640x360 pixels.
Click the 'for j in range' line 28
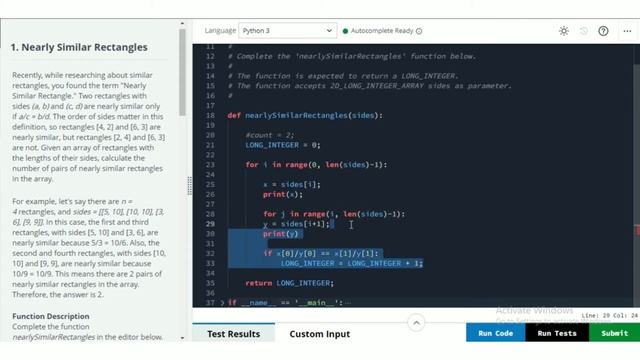click(x=334, y=214)
